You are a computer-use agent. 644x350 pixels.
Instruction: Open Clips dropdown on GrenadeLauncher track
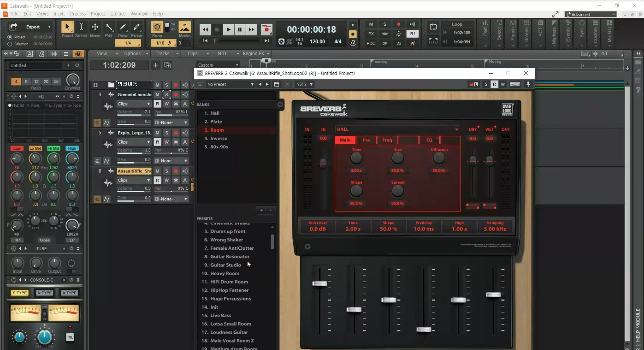click(x=134, y=104)
